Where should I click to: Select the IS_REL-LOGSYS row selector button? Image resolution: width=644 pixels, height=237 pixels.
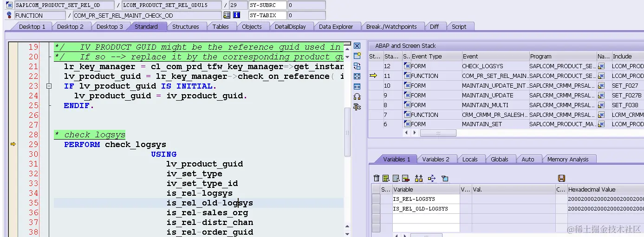376,199
